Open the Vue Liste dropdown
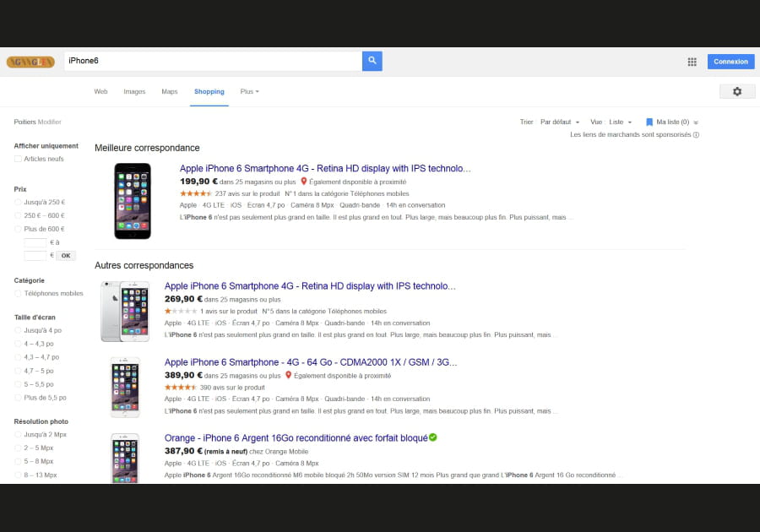The image size is (760, 532). tap(621, 122)
